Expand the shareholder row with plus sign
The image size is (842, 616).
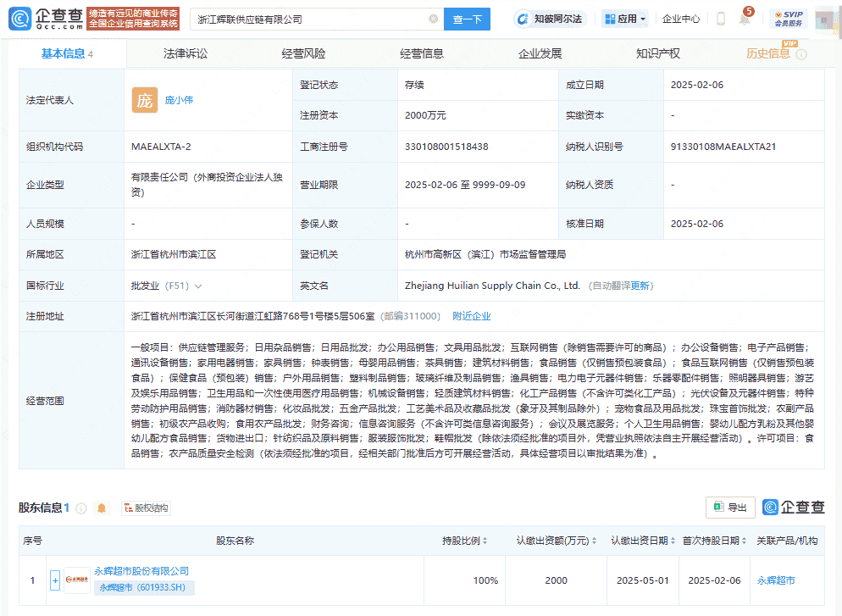pos(55,580)
